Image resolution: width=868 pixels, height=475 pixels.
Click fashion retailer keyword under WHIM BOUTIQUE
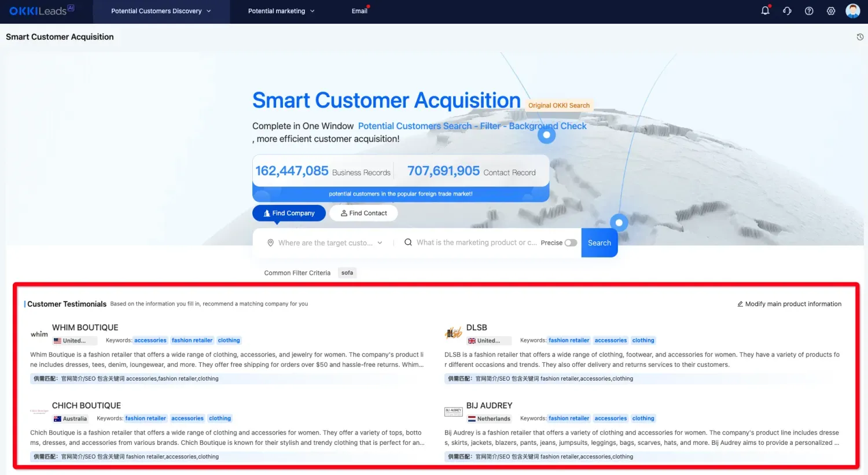click(192, 340)
